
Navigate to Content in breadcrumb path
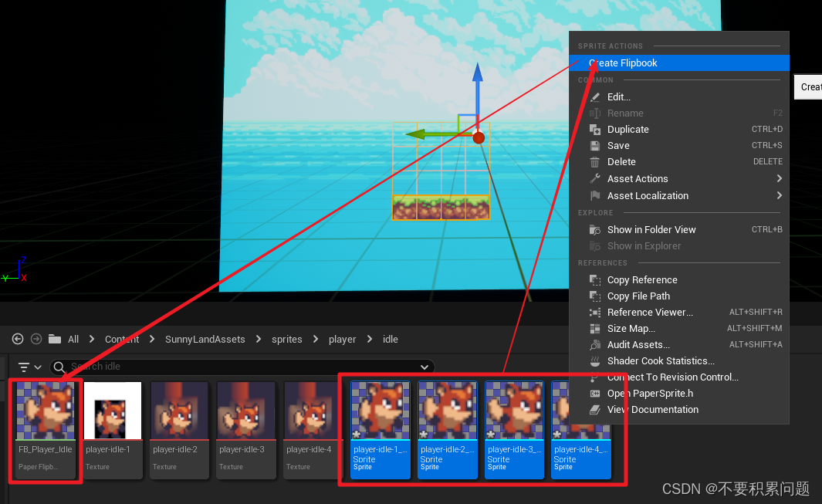[x=122, y=340]
